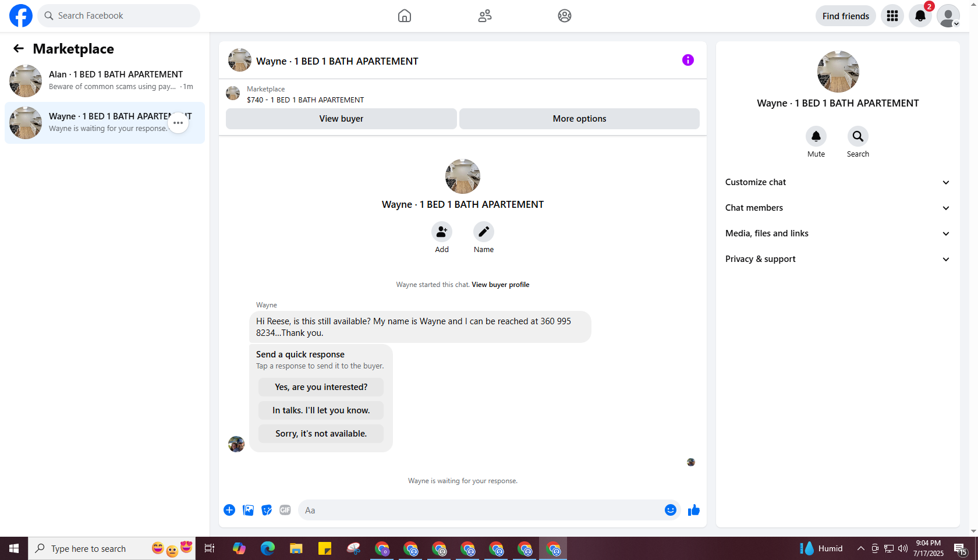Click the View buyer button
Viewport: 978px width, 560px height.
tap(341, 119)
